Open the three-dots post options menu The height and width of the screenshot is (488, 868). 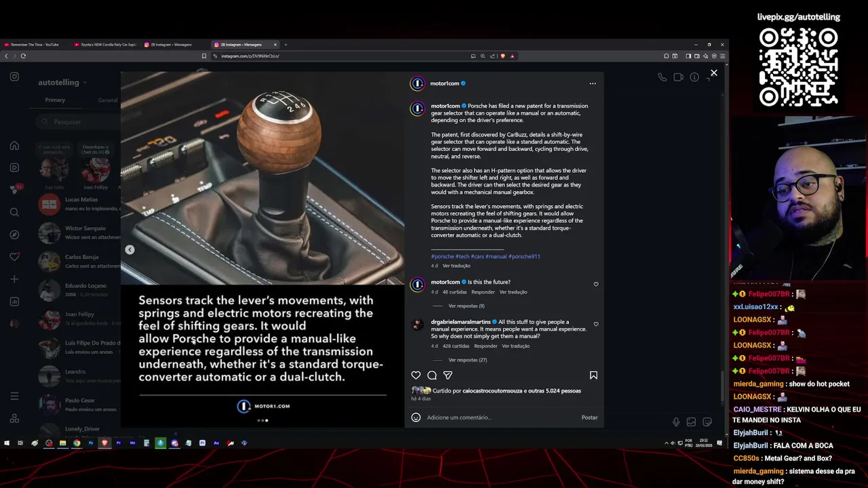pos(593,83)
